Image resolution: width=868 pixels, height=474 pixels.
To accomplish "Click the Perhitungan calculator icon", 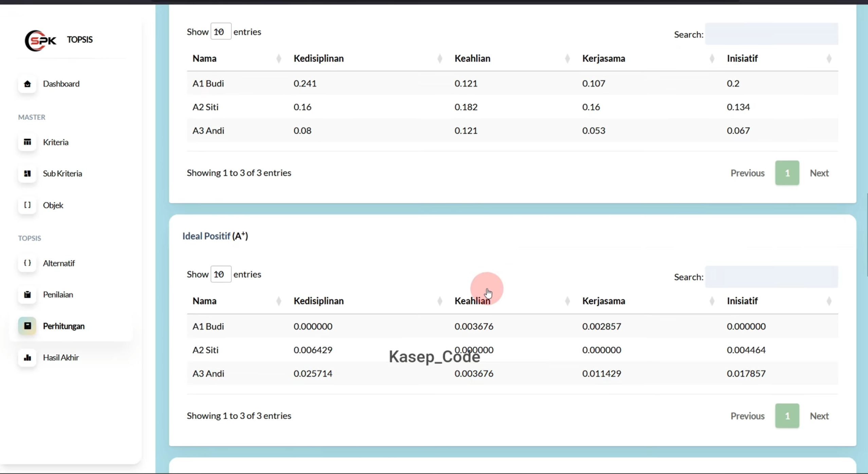I will tap(27, 326).
